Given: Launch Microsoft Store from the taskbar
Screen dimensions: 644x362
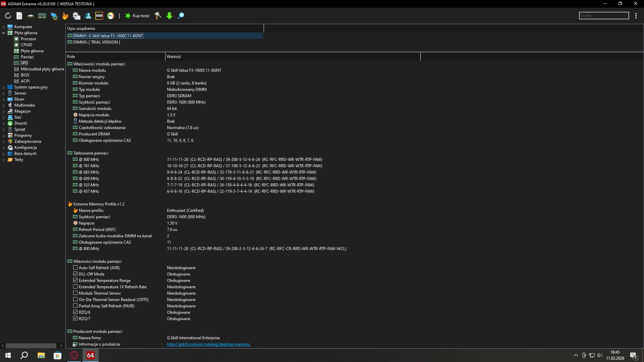Looking at the screenshot, I should [57, 355].
